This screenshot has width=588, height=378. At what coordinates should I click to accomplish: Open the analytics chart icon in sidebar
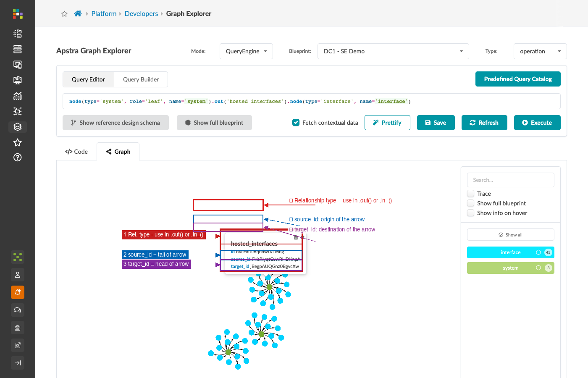coord(18,96)
